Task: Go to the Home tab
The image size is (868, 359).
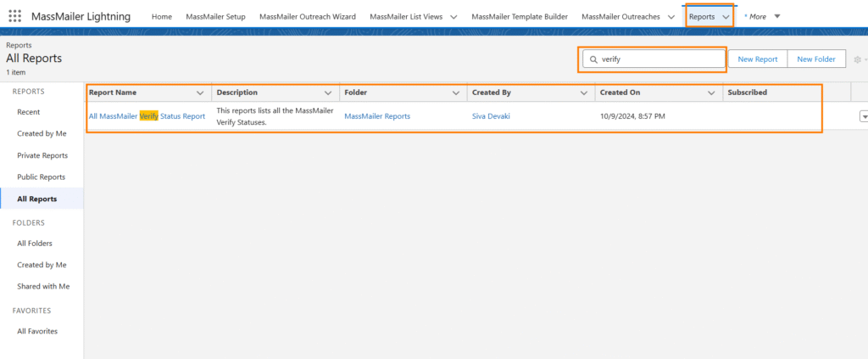Action: (x=161, y=17)
